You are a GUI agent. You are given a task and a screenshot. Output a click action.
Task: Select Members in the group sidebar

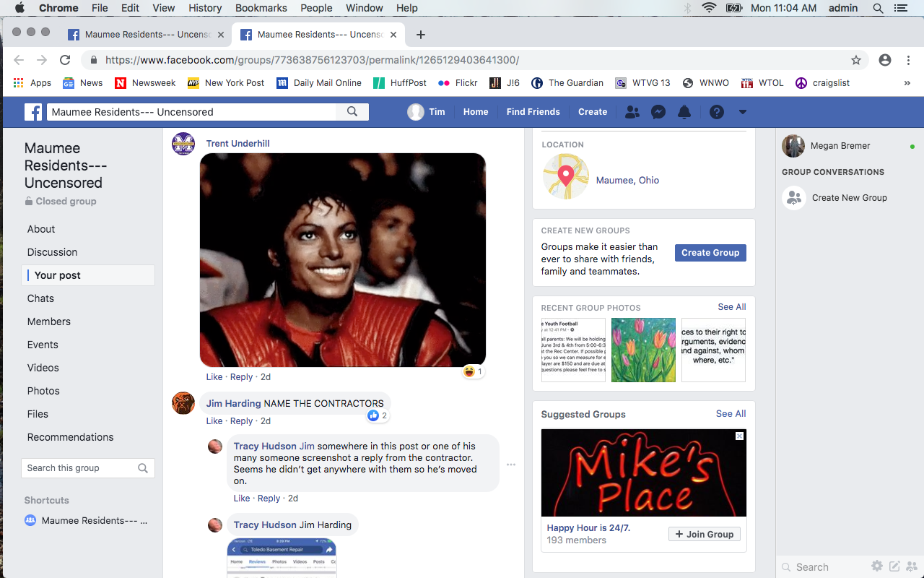tap(49, 322)
